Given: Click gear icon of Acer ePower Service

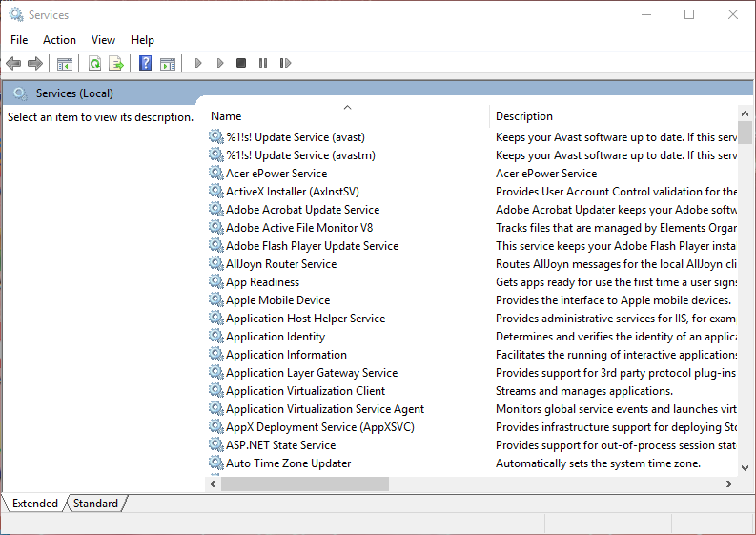Looking at the screenshot, I should pyautogui.click(x=216, y=173).
